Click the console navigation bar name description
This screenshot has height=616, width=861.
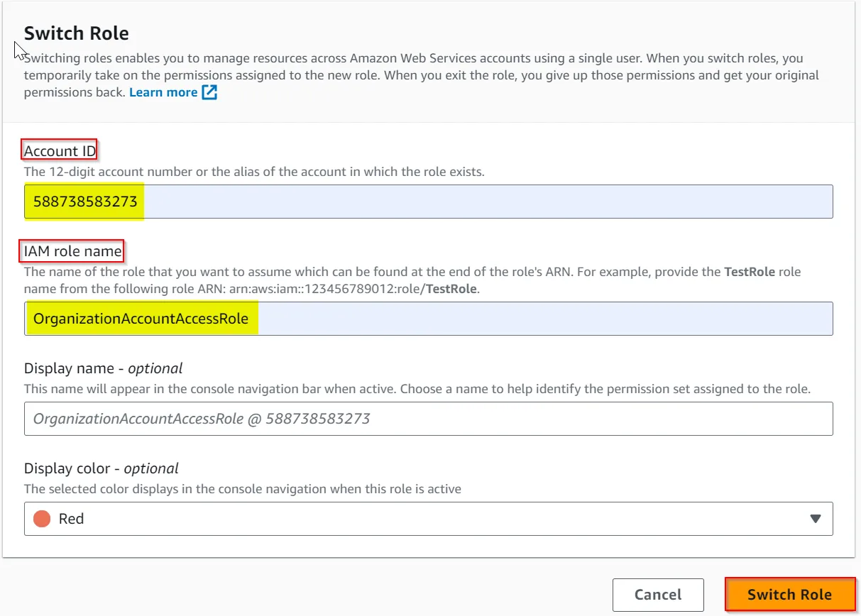(417, 389)
